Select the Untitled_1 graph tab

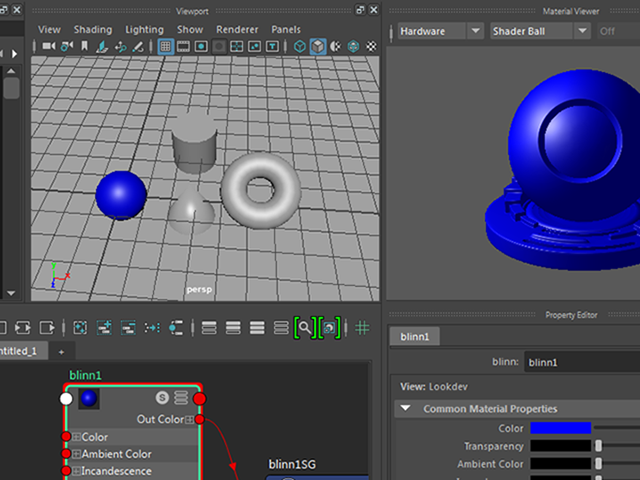(x=24, y=351)
